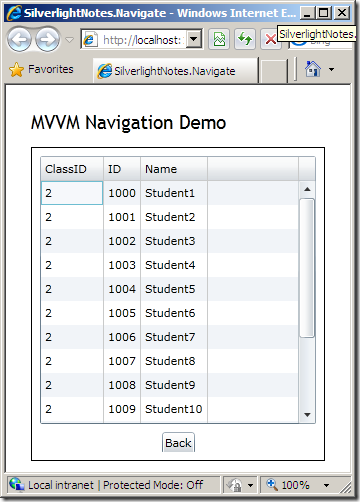Maximize the Internet Explorer window
This screenshot has width=360, height=502.
click(x=323, y=13)
